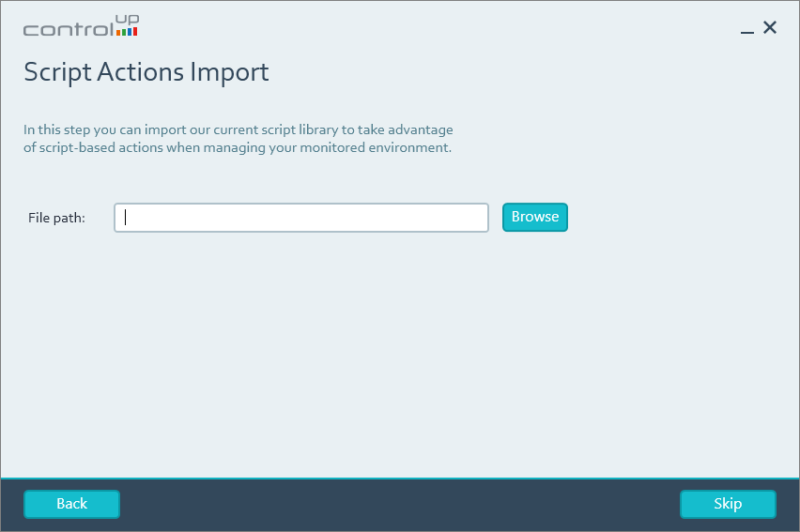This screenshot has height=532, width=800.
Task: Click the dark footer bar between Back and Skip
Action: (x=399, y=505)
